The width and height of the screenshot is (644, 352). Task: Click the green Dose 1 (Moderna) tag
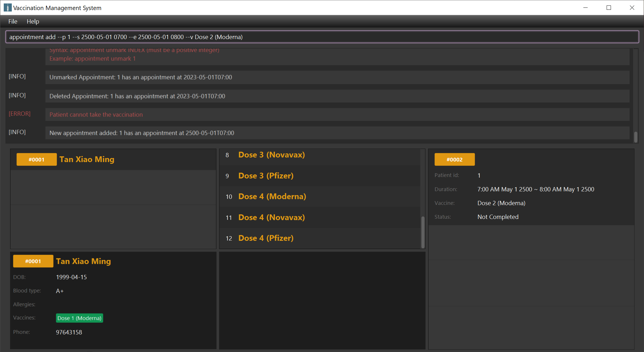(x=79, y=318)
